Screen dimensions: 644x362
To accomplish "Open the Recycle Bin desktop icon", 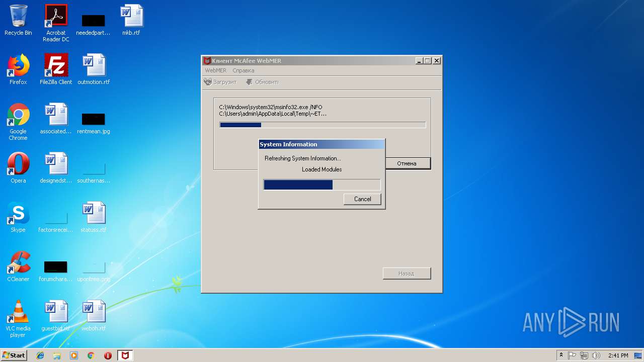I will coord(18,21).
